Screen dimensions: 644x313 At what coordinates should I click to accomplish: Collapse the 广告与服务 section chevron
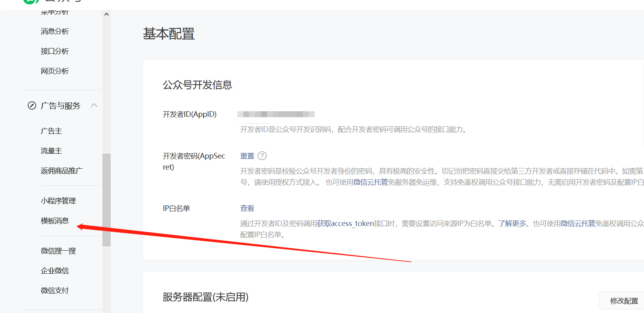coord(94,105)
